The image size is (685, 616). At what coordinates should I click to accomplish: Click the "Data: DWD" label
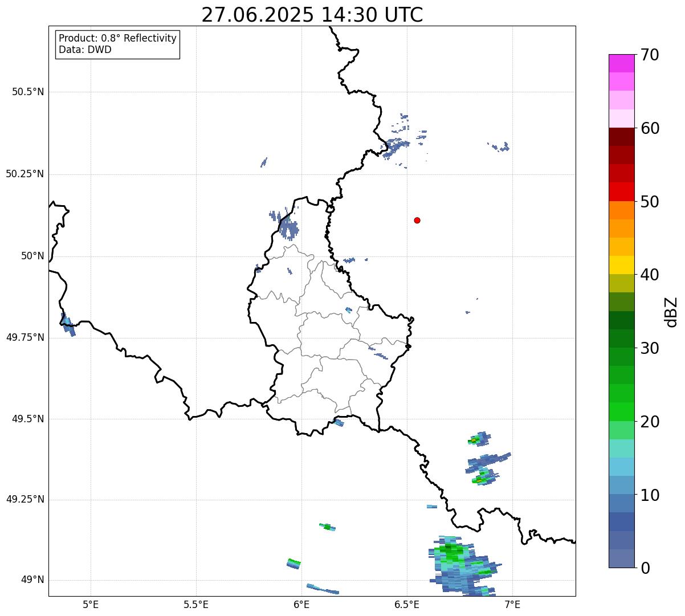click(x=85, y=50)
